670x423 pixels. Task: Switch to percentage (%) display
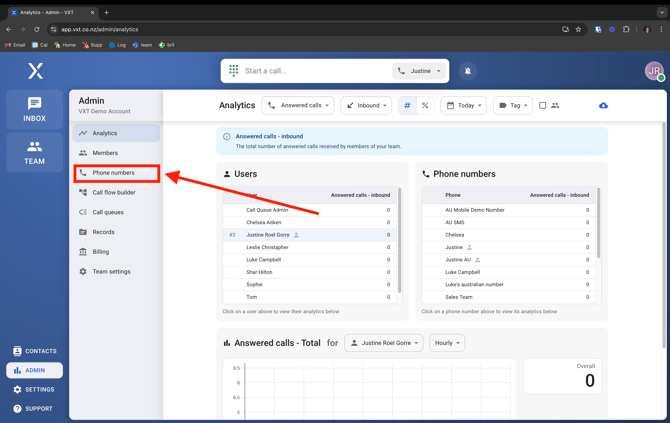click(425, 105)
